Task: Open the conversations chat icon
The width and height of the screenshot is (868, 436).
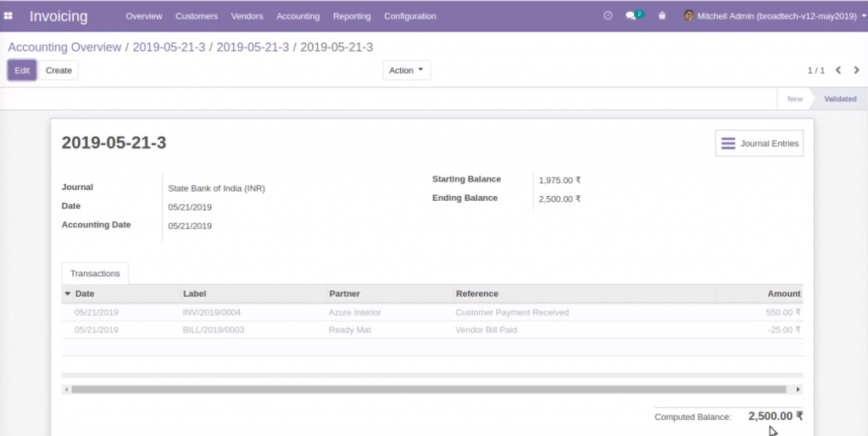Action: point(634,15)
